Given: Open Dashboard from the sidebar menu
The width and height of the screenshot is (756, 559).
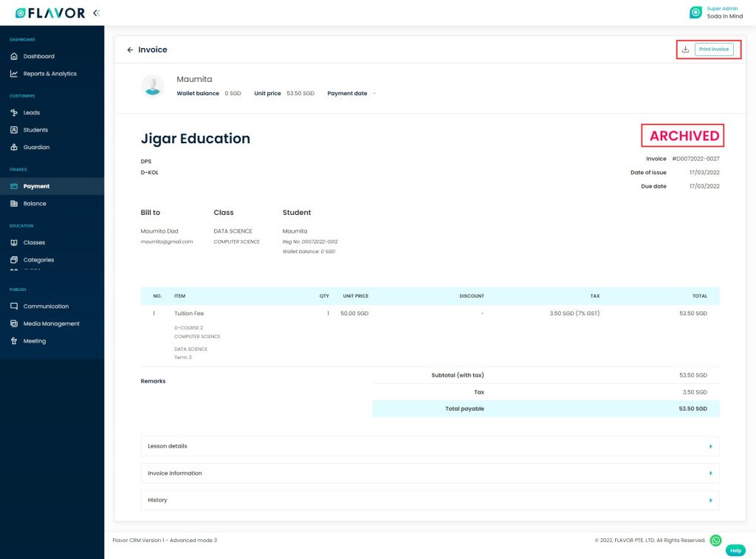Looking at the screenshot, I should coord(15,55).
